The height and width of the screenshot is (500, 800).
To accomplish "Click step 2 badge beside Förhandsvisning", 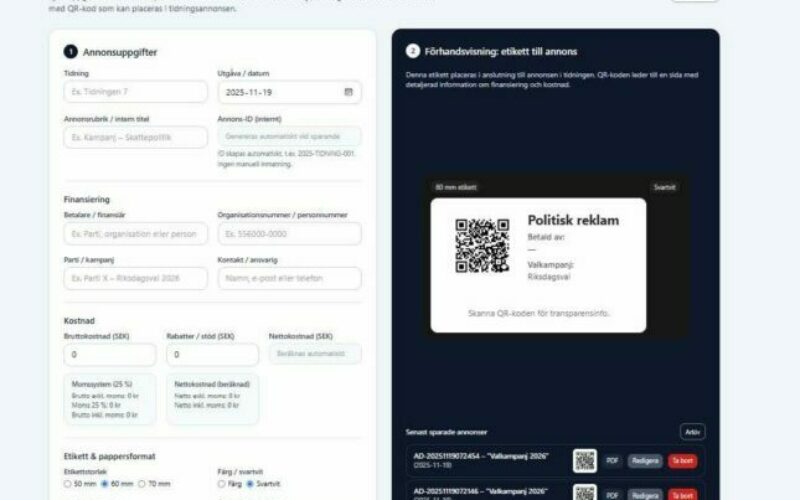I will [412, 51].
